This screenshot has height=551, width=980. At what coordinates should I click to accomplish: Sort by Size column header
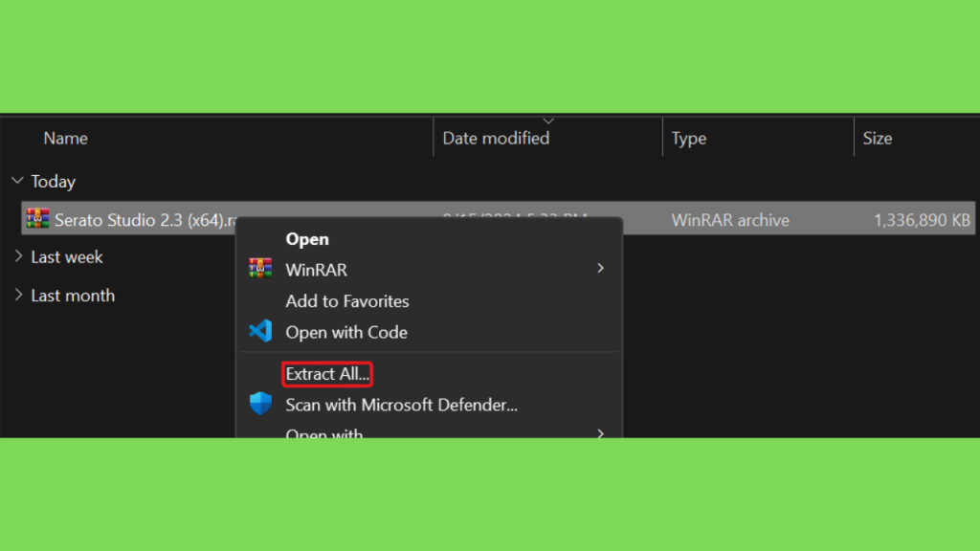tap(878, 138)
